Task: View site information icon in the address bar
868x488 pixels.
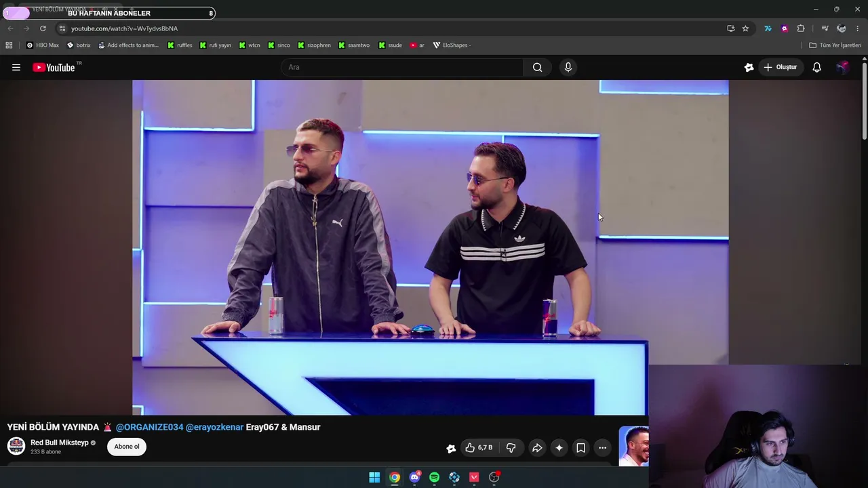Action: [62, 28]
